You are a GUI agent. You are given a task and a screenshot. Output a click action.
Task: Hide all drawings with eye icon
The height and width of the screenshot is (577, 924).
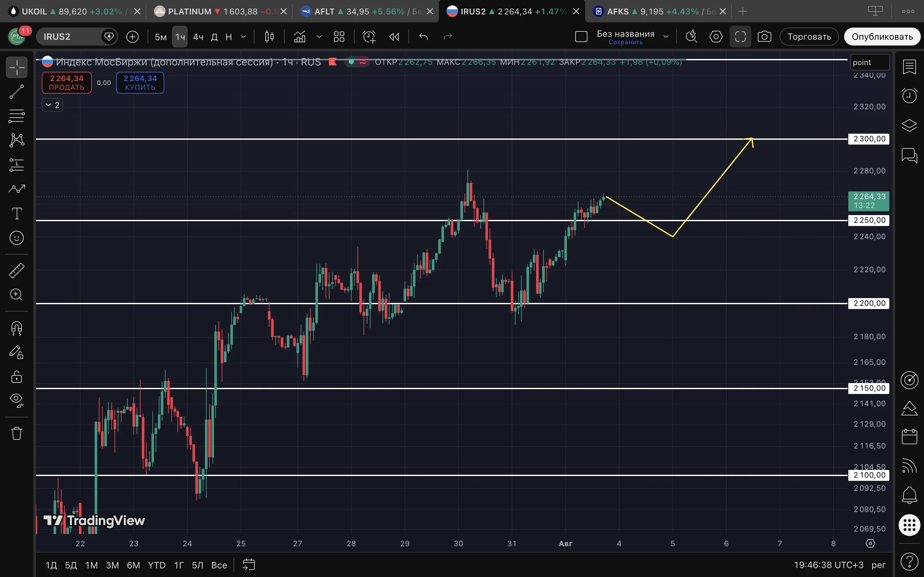(x=16, y=401)
